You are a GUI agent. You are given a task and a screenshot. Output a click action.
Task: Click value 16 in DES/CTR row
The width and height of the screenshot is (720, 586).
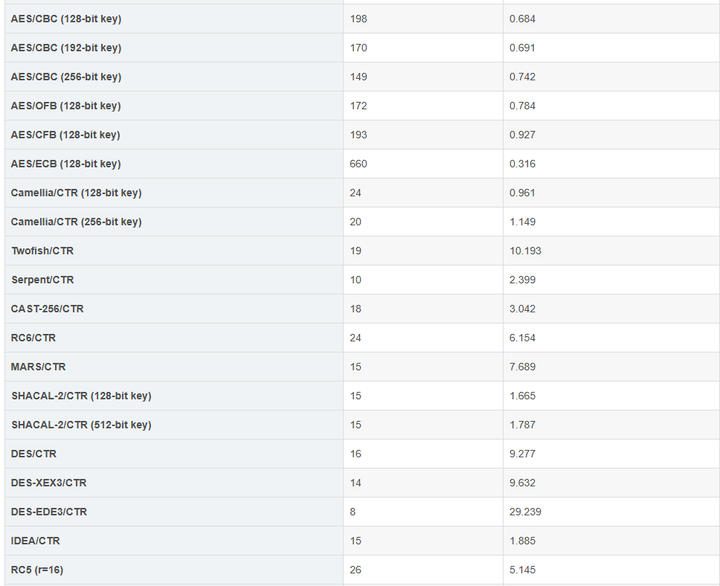pos(355,454)
